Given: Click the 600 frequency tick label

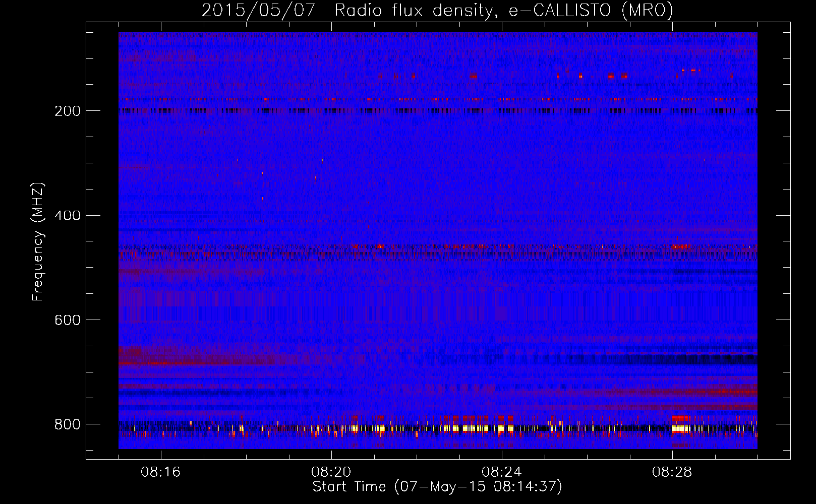Looking at the screenshot, I should [67, 320].
